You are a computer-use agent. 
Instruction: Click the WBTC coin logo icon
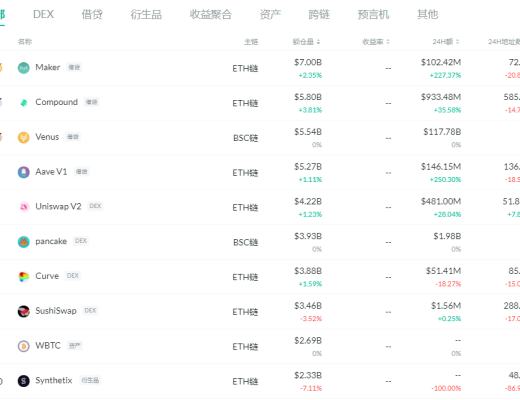pos(24,346)
